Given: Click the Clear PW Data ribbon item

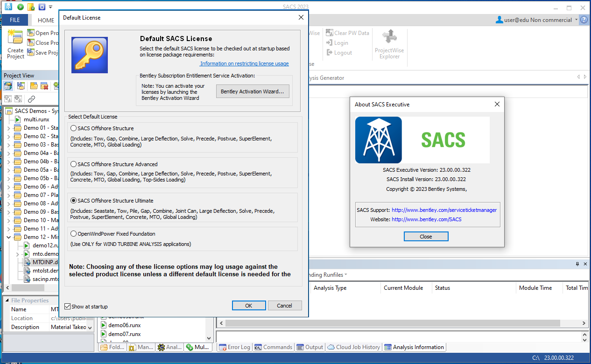Looking at the screenshot, I should tap(348, 33).
